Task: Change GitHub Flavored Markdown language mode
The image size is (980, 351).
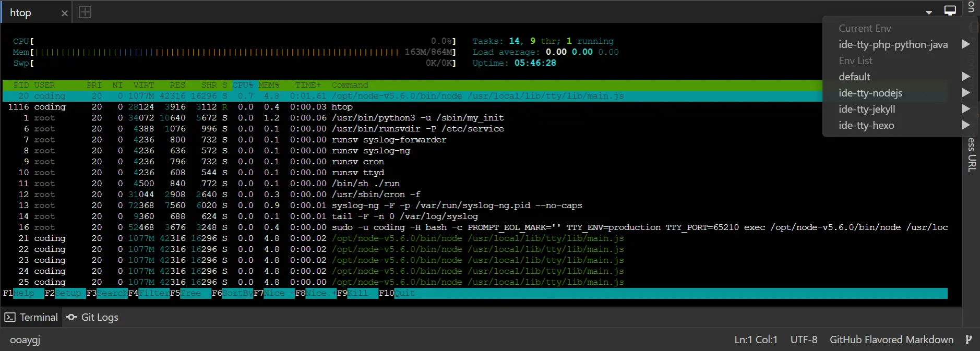Action: [891, 340]
